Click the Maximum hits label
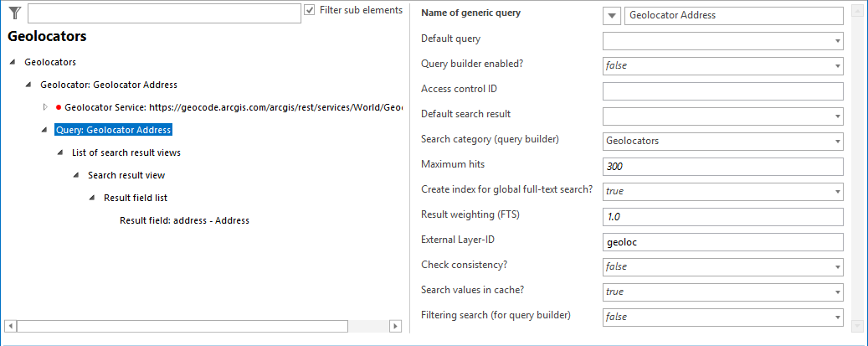Image resolution: width=868 pixels, height=346 pixels. (x=453, y=164)
